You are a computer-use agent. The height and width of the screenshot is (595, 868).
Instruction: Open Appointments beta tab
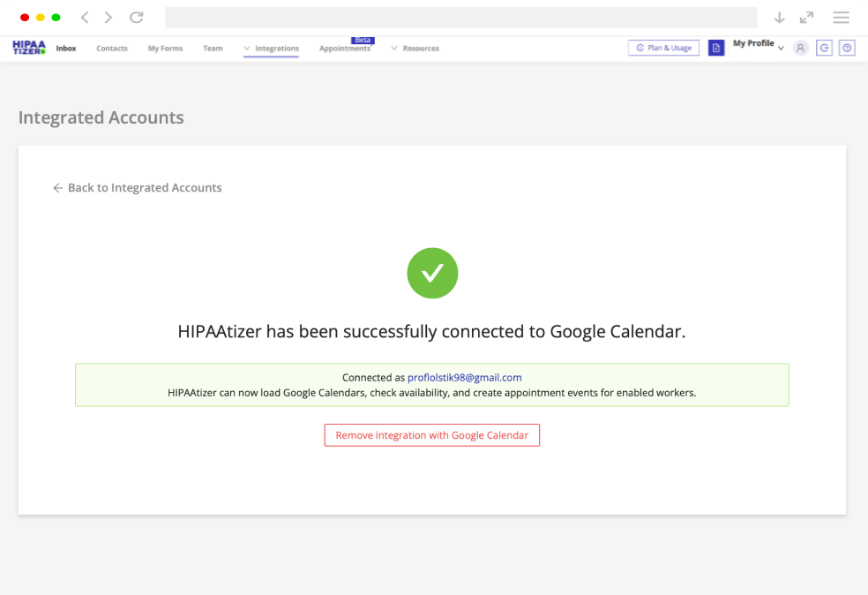pyautogui.click(x=345, y=49)
